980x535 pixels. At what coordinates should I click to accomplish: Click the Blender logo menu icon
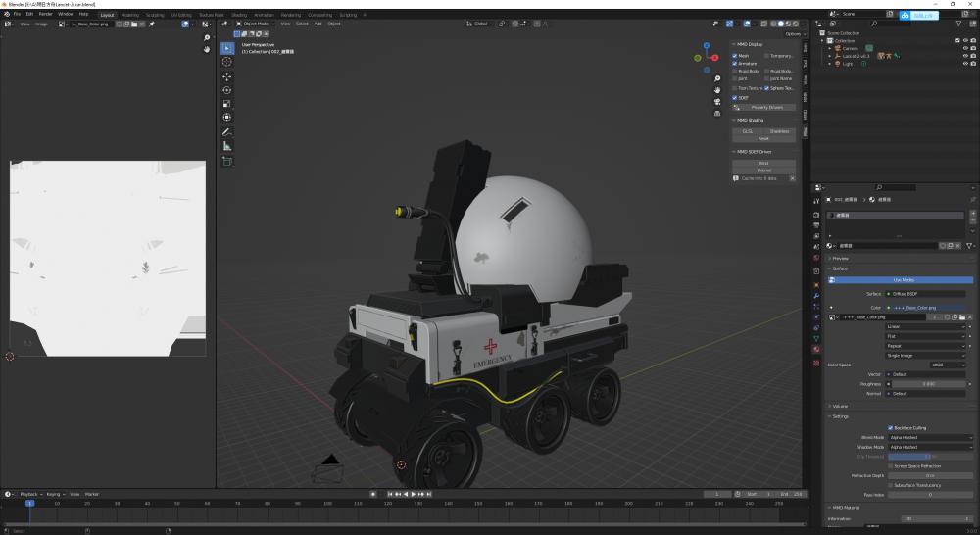[5, 14]
